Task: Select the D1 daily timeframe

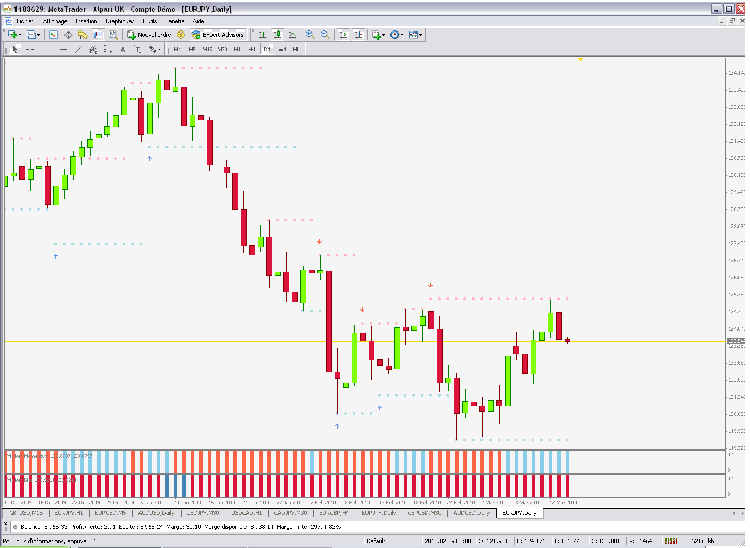Action: point(267,49)
